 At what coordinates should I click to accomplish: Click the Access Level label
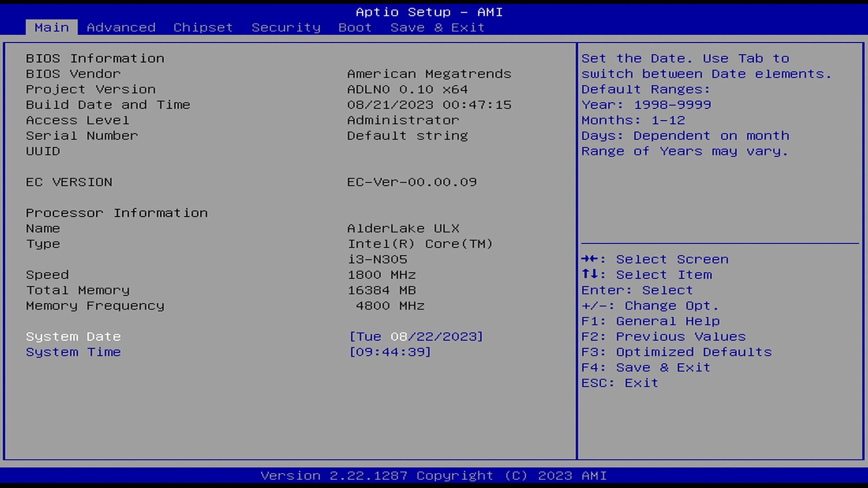click(77, 120)
